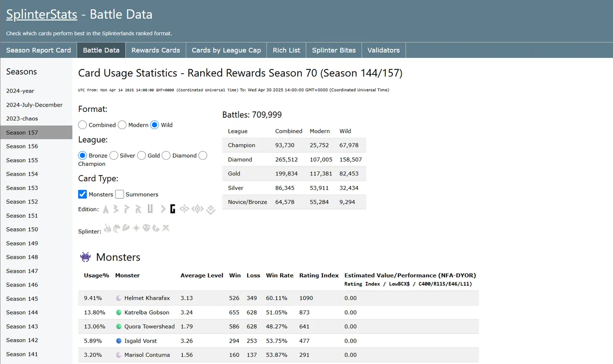Open the 2023-chaos season entry

[x=36, y=119]
